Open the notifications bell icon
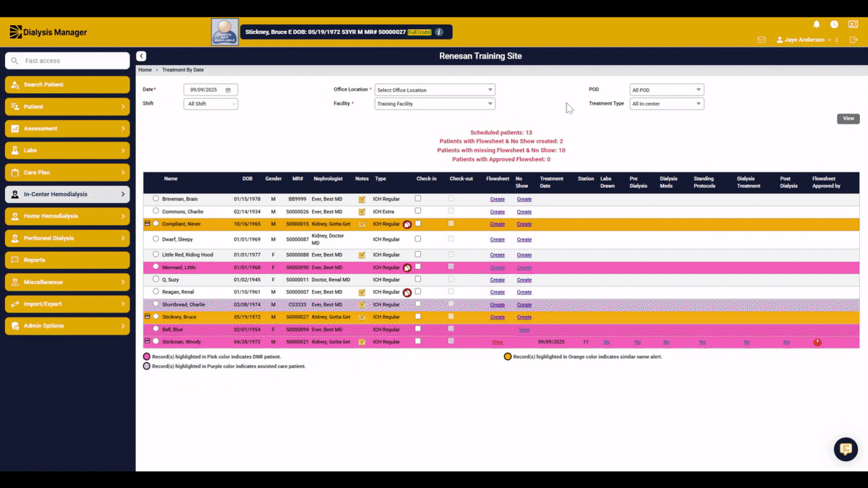Viewport: 868px width, 488px height. (817, 25)
